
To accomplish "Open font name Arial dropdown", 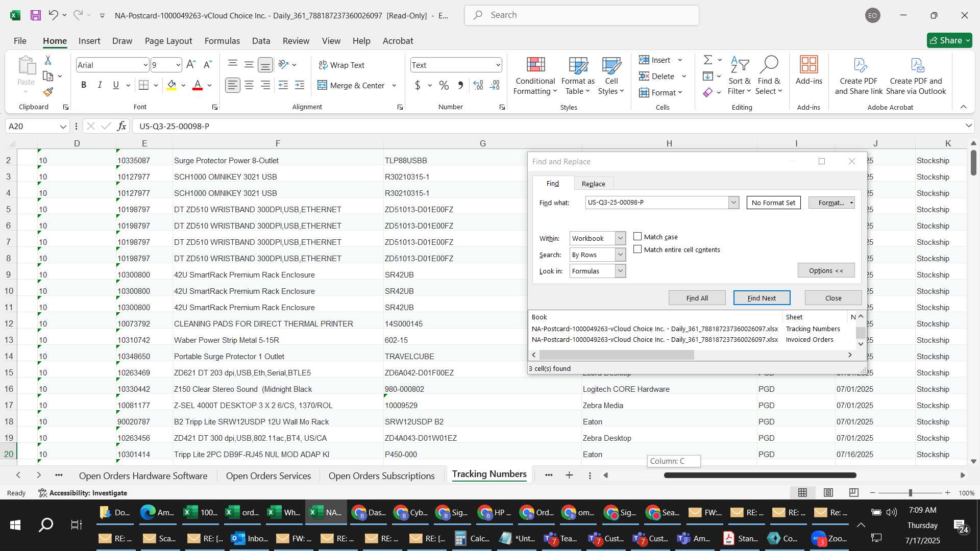I will click(145, 65).
